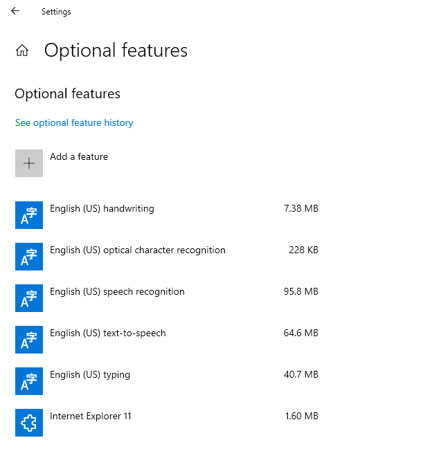Click the 95.8 MB size value
The width and height of the screenshot is (428, 449).
pyautogui.click(x=301, y=291)
